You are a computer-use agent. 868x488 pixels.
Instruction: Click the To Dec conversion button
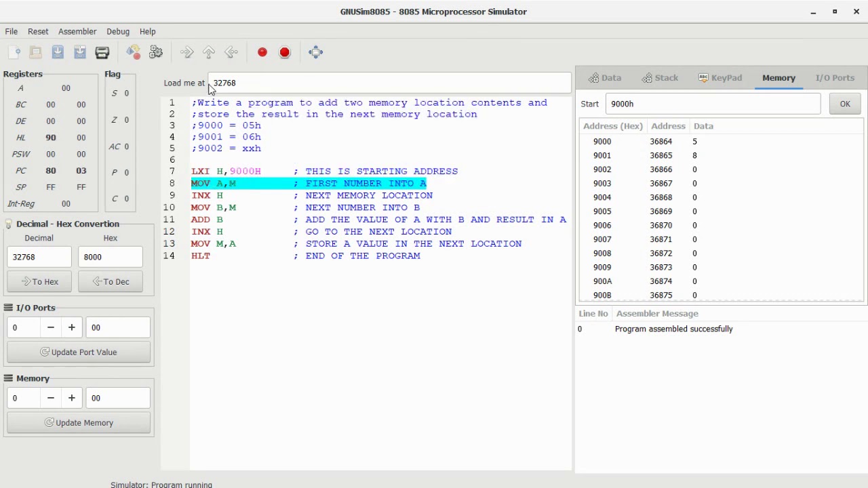pyautogui.click(x=111, y=281)
